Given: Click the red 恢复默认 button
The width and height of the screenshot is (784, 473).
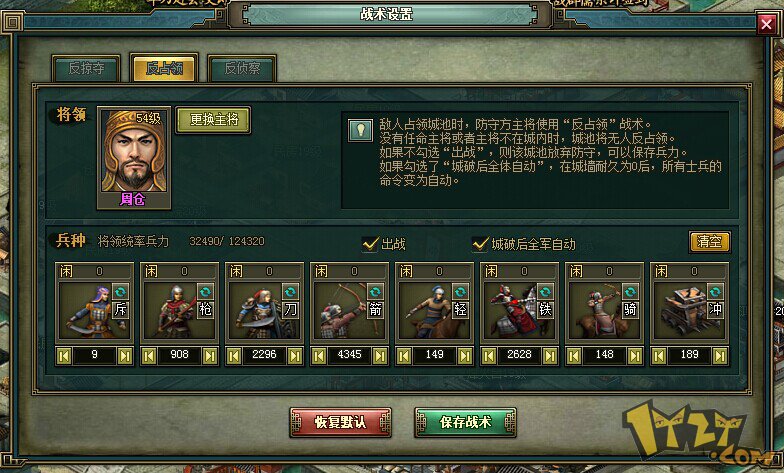Looking at the screenshot, I should pyautogui.click(x=340, y=422).
